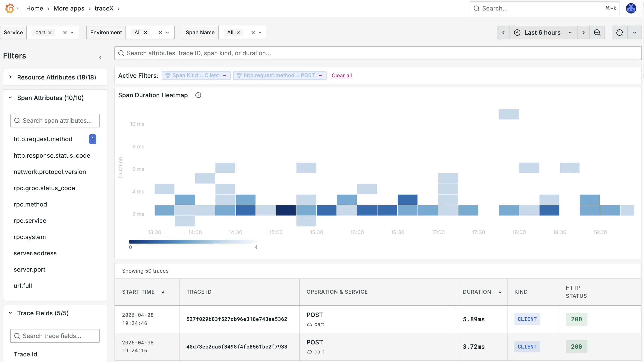Remove the http.request.method = POST filter
This screenshot has height=362, width=644.
(320, 75)
